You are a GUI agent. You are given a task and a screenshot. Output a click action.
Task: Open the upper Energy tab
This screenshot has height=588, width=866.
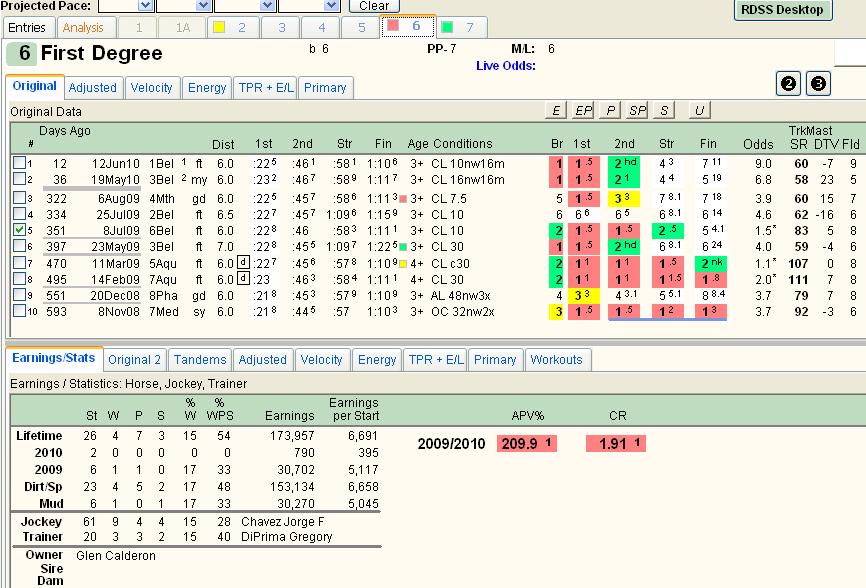click(x=207, y=88)
